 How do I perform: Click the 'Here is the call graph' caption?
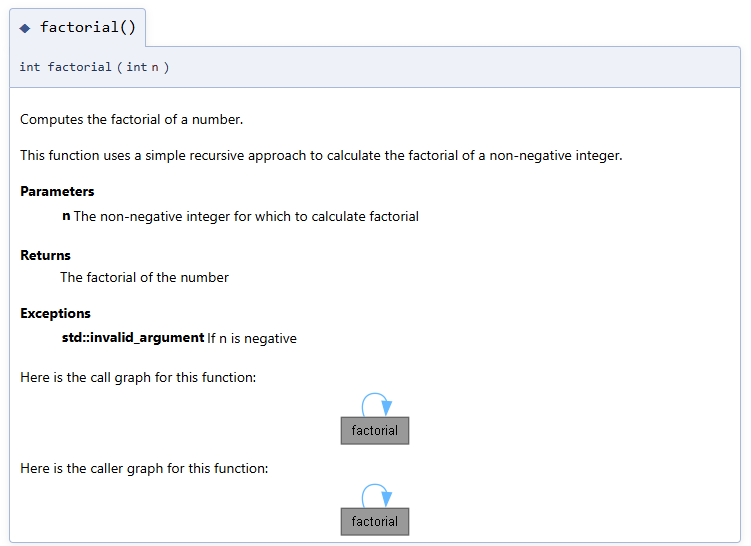tap(138, 377)
